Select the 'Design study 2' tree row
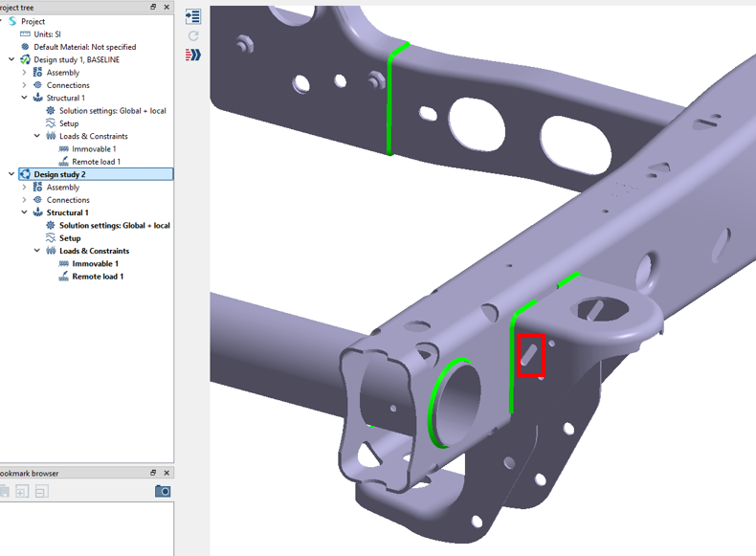This screenshot has height=556, width=756. pos(96,174)
